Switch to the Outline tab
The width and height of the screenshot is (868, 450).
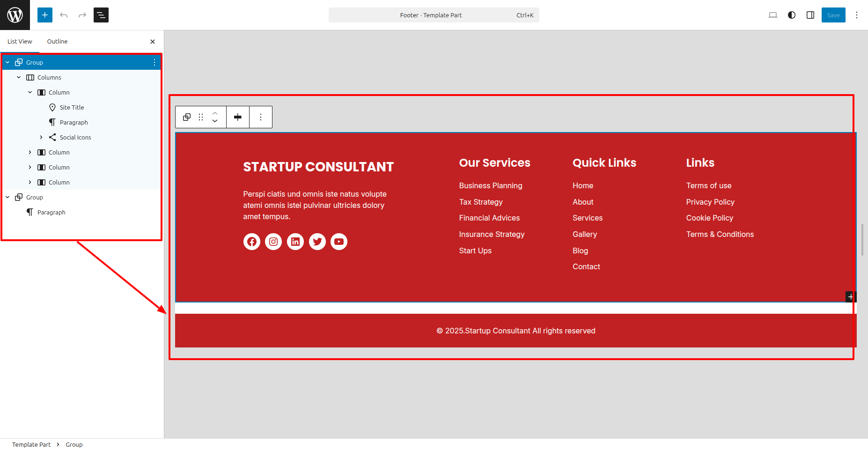click(x=57, y=41)
